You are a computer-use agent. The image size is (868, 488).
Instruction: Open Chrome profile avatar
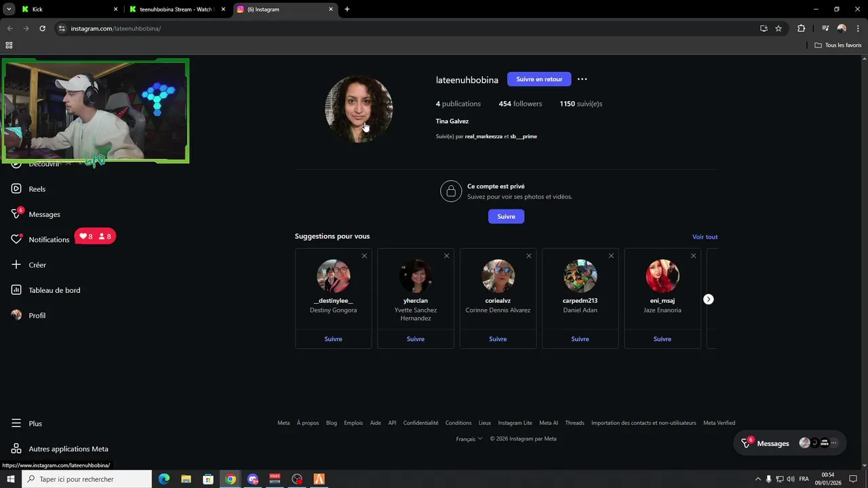coord(842,28)
